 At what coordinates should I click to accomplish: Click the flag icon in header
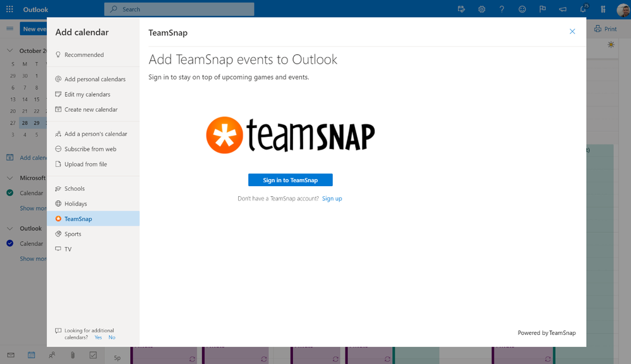[x=543, y=9]
